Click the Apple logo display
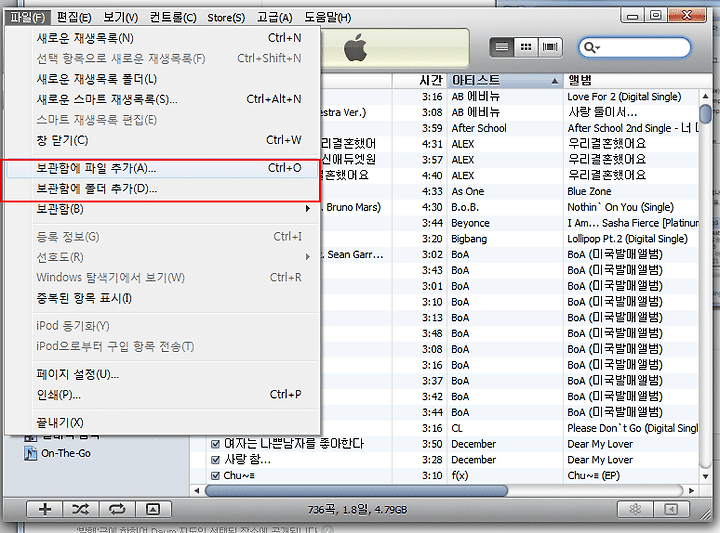 pyautogui.click(x=355, y=47)
